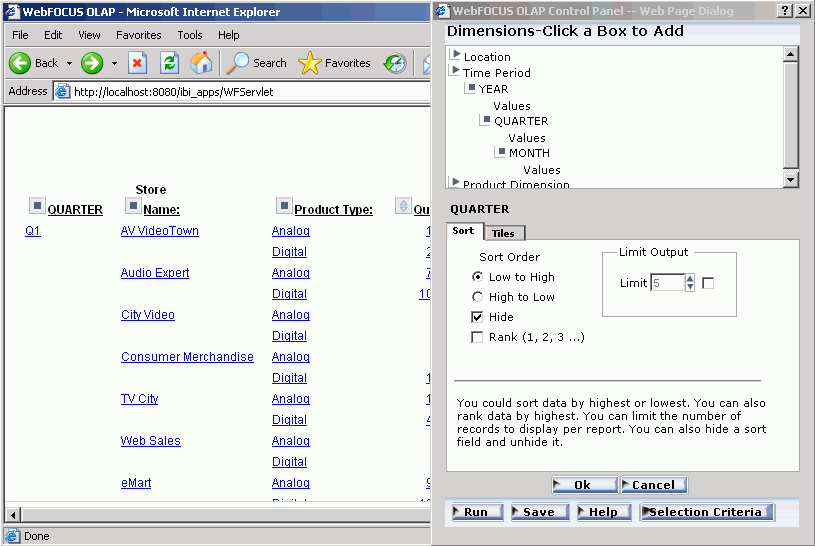Click the square icon beside Product Type header
Image resolution: width=815 pixels, height=546 pixels.
(x=284, y=206)
